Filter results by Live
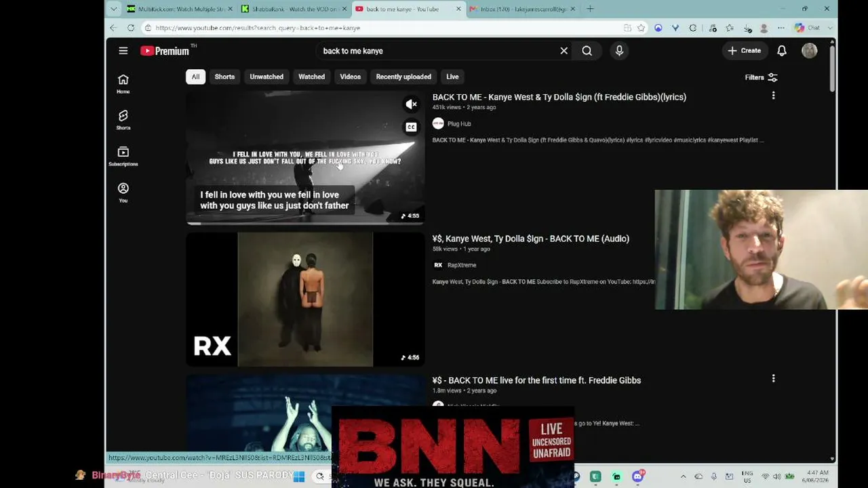Viewport: 868px width, 488px height. (x=452, y=77)
